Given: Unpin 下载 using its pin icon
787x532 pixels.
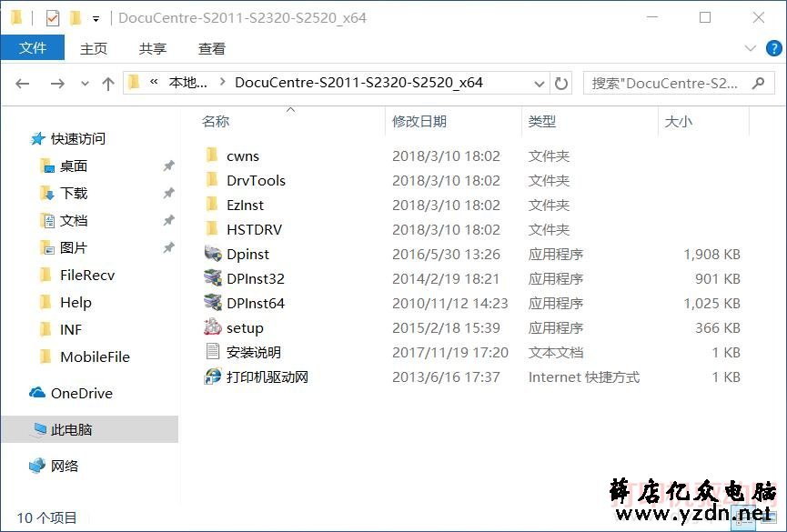Looking at the screenshot, I should point(169,193).
